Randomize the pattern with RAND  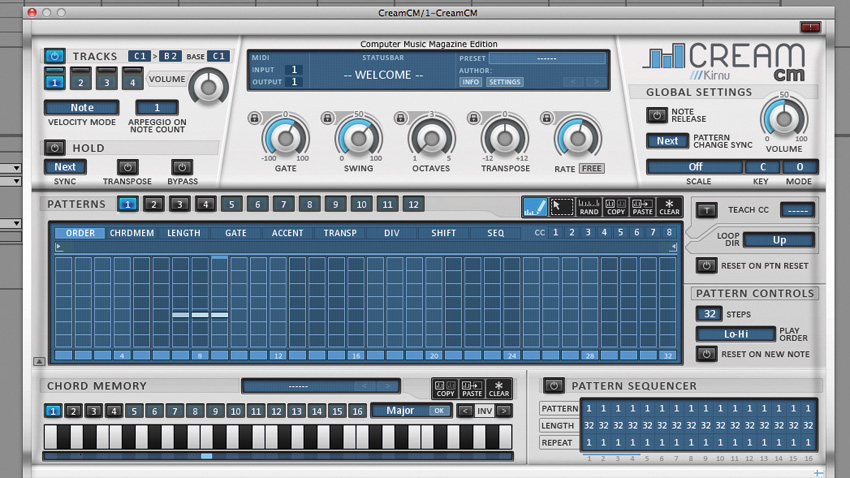point(589,206)
